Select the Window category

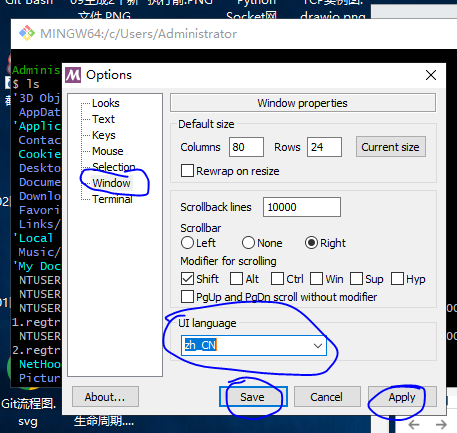(111, 183)
